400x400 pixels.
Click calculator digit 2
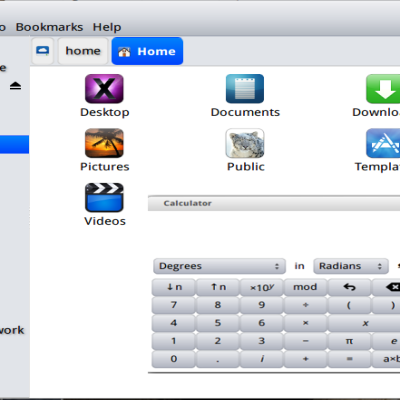pos(218,341)
